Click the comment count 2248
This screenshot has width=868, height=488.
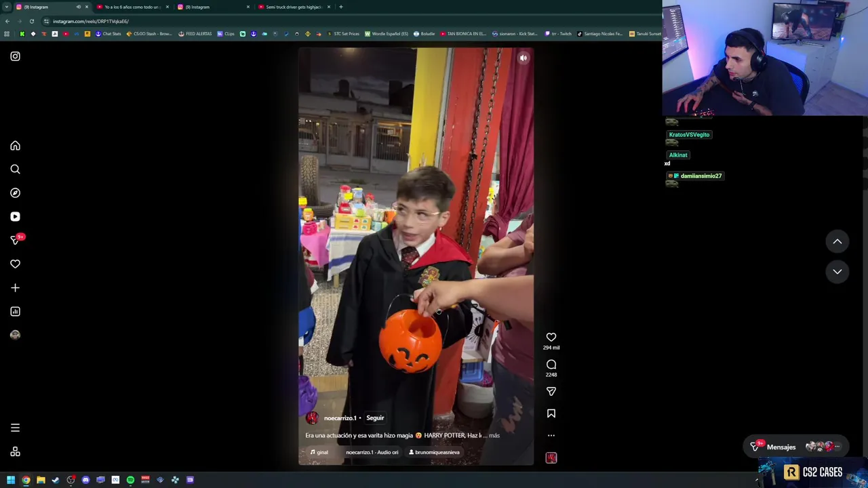551,375
